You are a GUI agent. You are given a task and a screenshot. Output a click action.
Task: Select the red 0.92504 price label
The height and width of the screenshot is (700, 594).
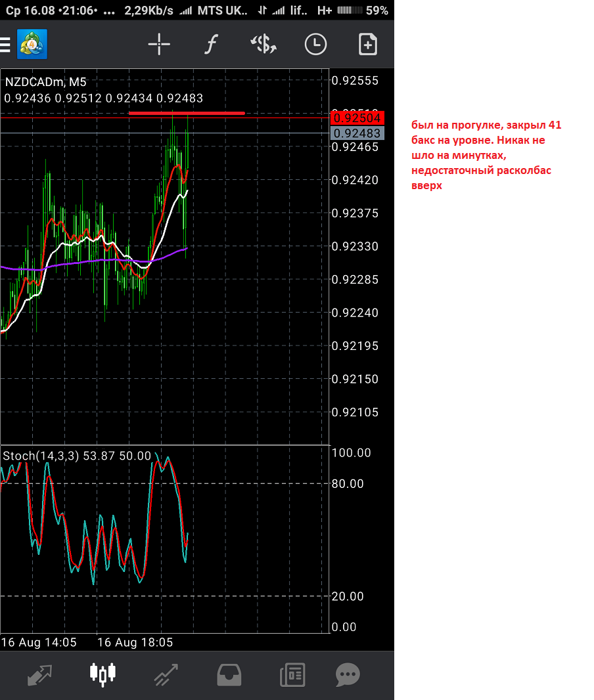tap(357, 118)
